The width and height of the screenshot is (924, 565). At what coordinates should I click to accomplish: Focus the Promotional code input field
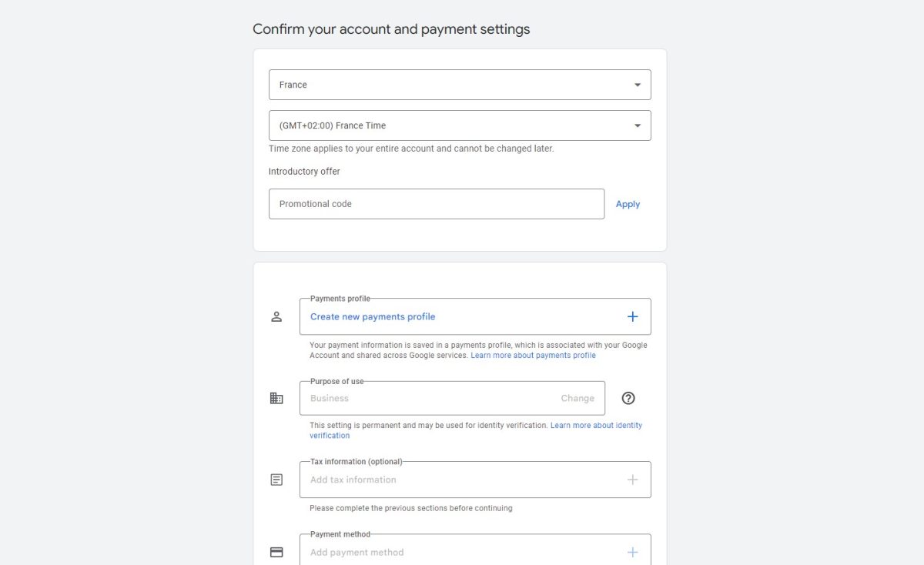[437, 204]
